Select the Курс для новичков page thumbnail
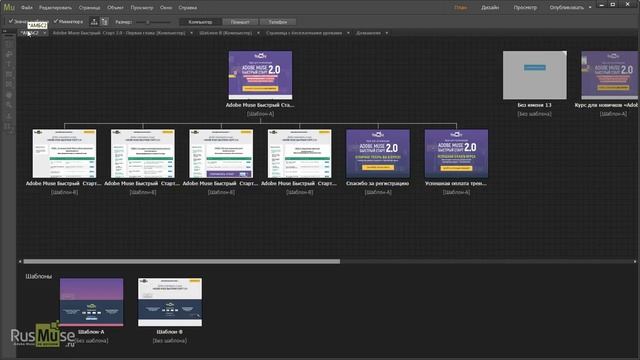 (x=610, y=75)
